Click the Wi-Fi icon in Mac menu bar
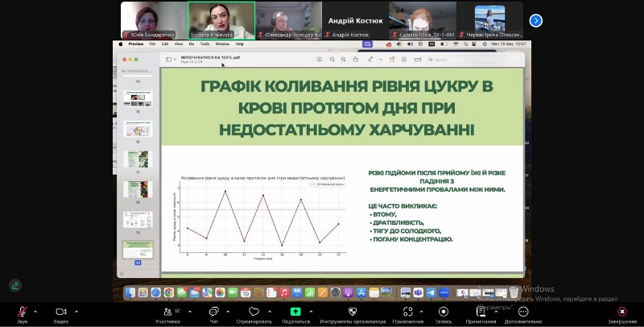 tap(456, 44)
